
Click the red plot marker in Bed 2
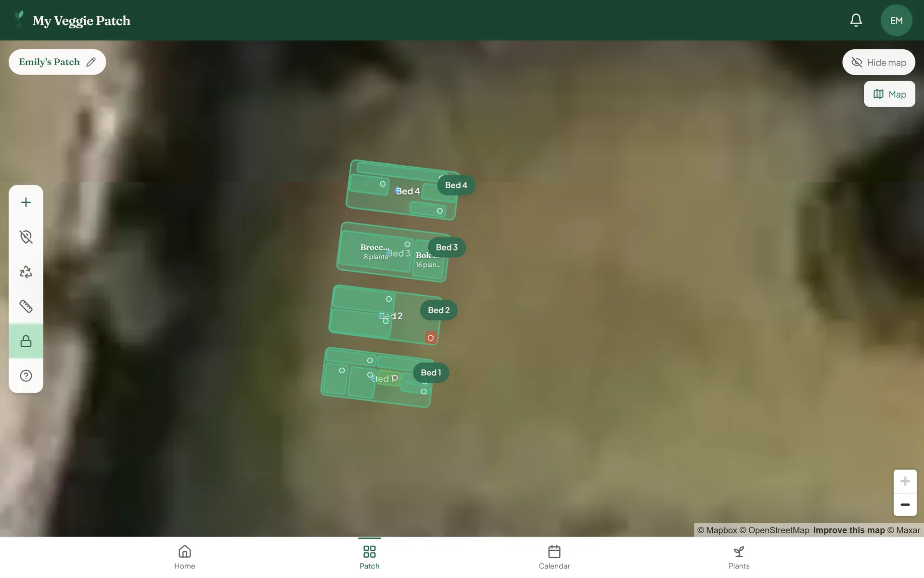pos(431,338)
